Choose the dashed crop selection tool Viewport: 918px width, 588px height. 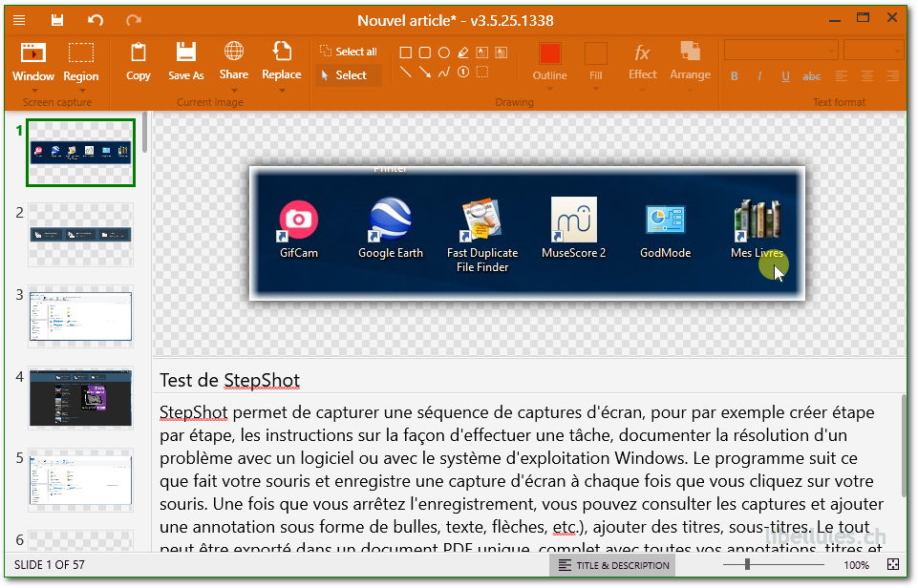[x=481, y=72]
